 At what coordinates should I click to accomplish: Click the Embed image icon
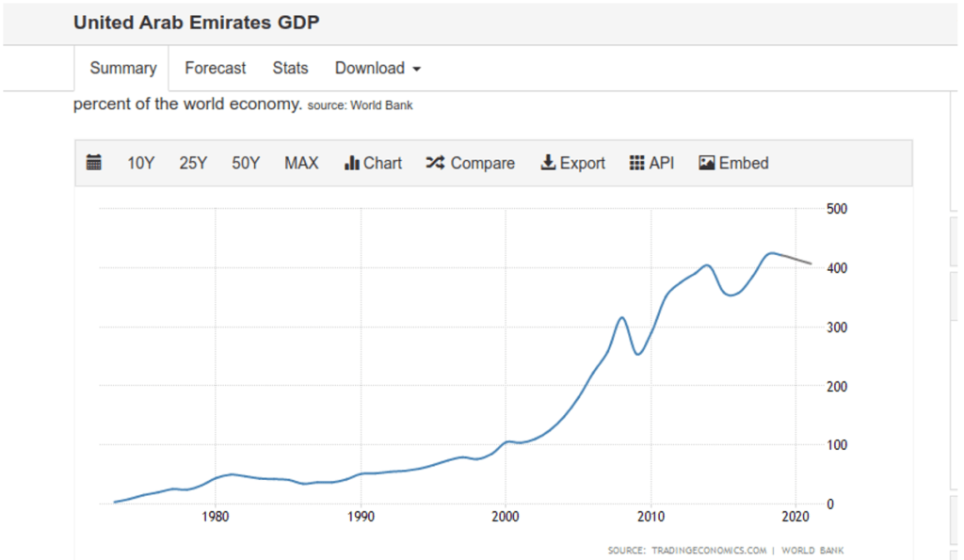click(707, 163)
